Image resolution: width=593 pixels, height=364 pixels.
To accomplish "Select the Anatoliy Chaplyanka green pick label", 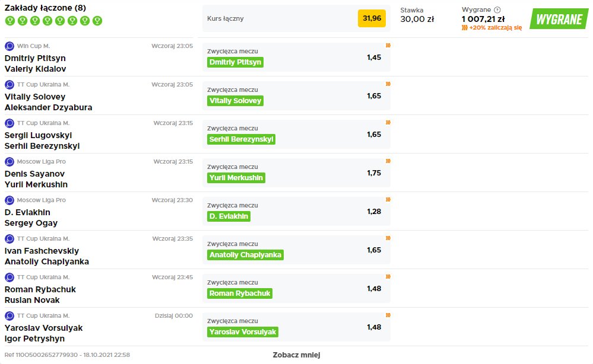I will pos(245,255).
